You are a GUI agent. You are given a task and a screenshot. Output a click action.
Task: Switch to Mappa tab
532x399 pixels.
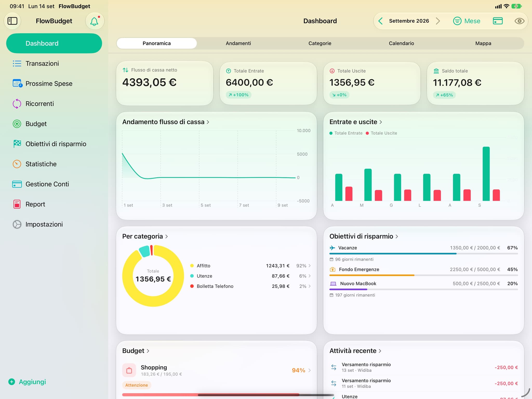[x=483, y=43]
